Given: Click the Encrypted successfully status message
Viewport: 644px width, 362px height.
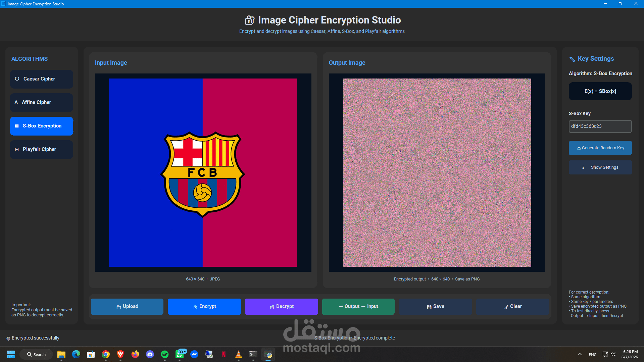Looking at the screenshot, I should point(35,338).
